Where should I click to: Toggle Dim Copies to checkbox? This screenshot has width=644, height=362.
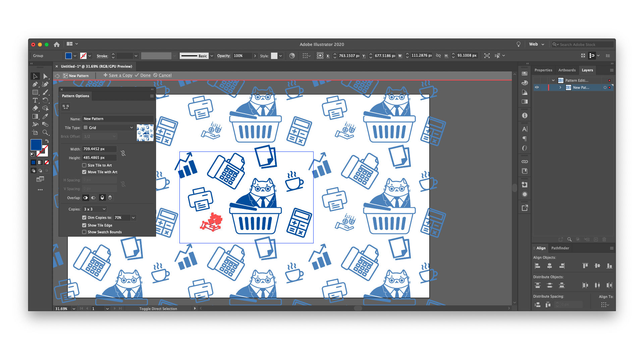[x=84, y=218]
